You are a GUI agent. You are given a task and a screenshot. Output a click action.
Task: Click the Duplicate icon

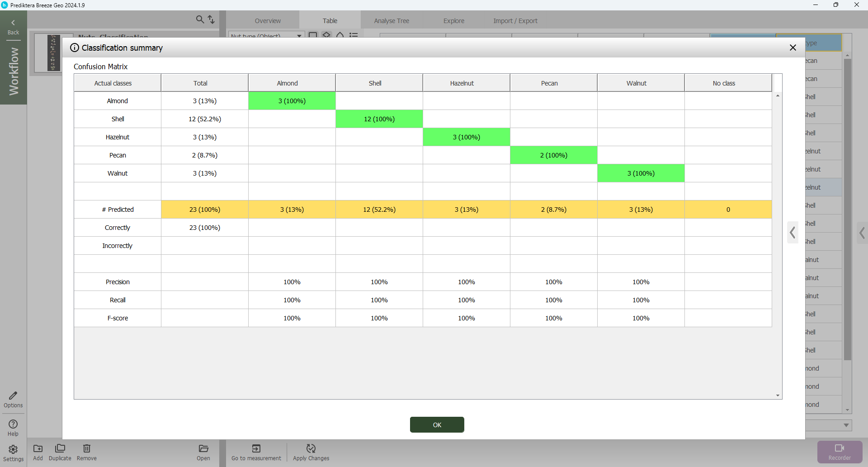tap(60, 448)
